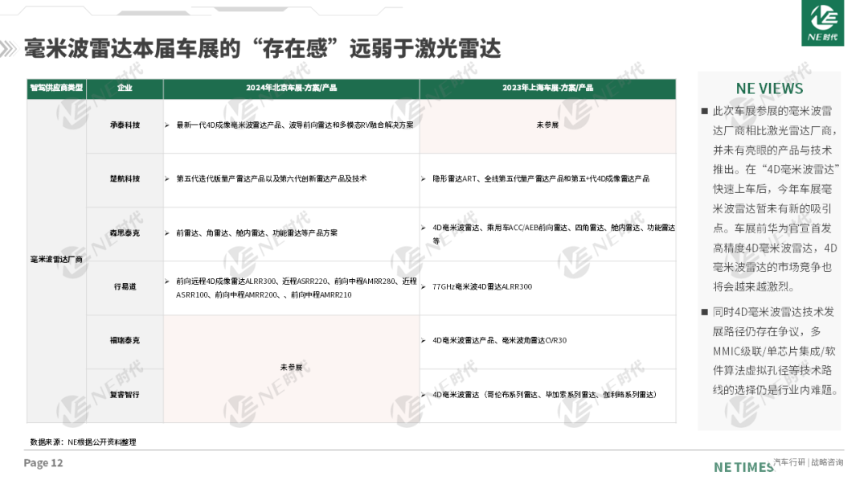Click the arrow bullet before 隐形雷达ART text
Screen dimensions: 868x489
pos(424,179)
